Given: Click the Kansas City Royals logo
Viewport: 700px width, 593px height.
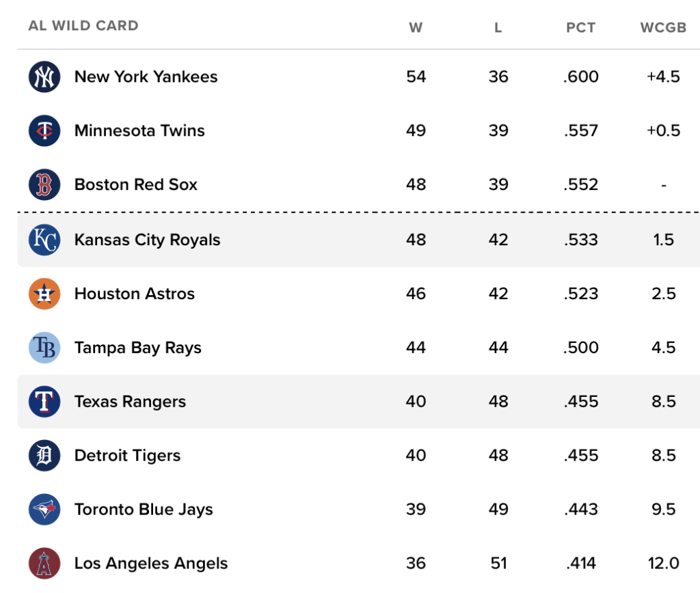Looking at the screenshot, I should tap(44, 240).
